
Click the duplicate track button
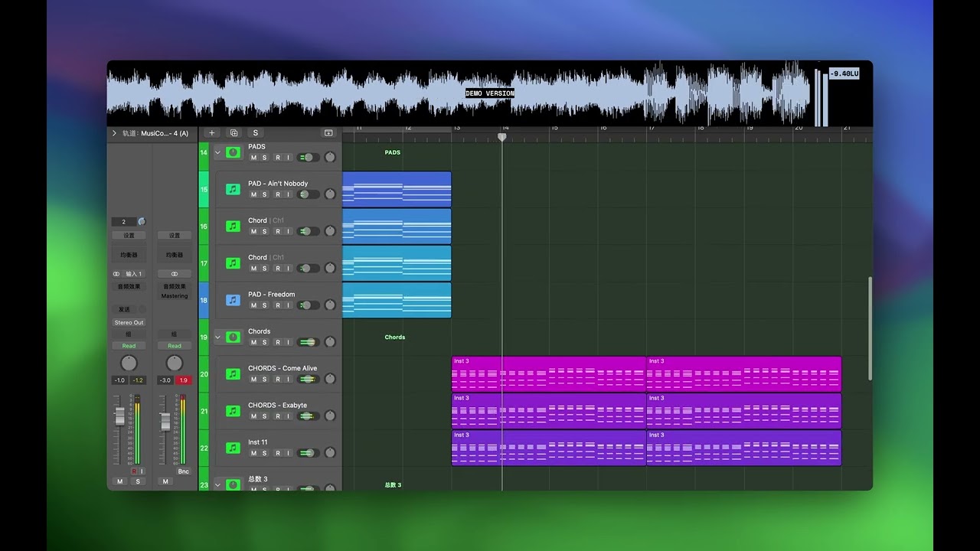234,133
